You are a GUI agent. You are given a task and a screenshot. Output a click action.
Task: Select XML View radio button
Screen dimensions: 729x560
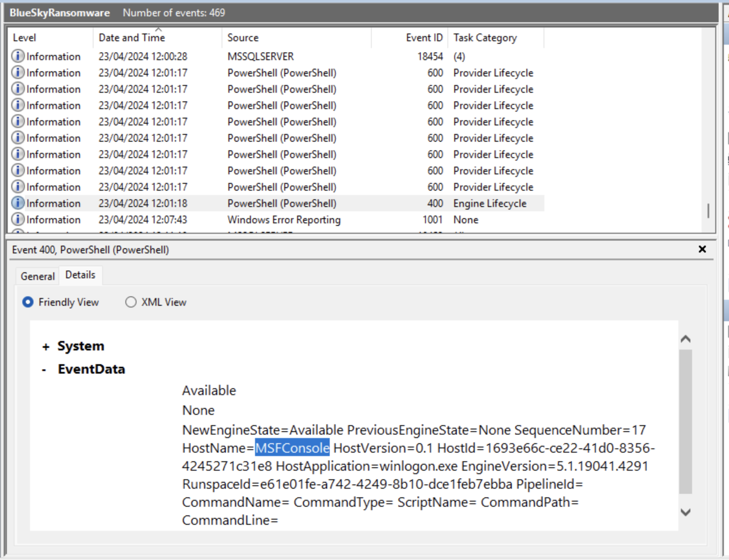pos(131,302)
